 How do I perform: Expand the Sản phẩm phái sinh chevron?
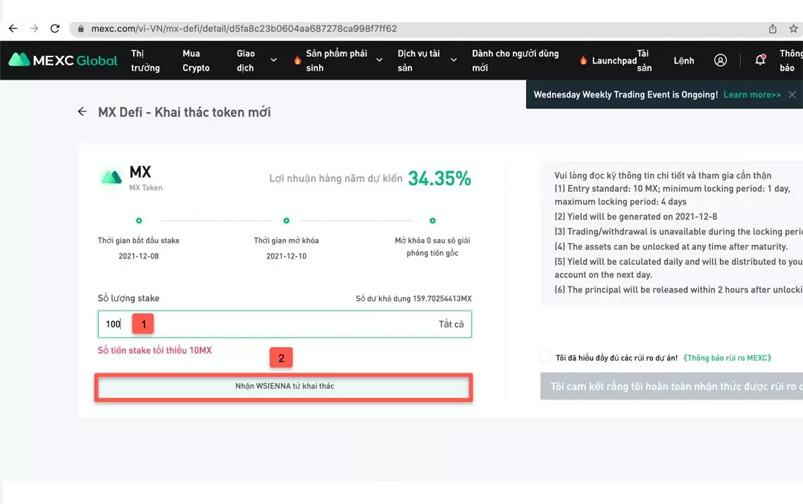[x=379, y=60]
